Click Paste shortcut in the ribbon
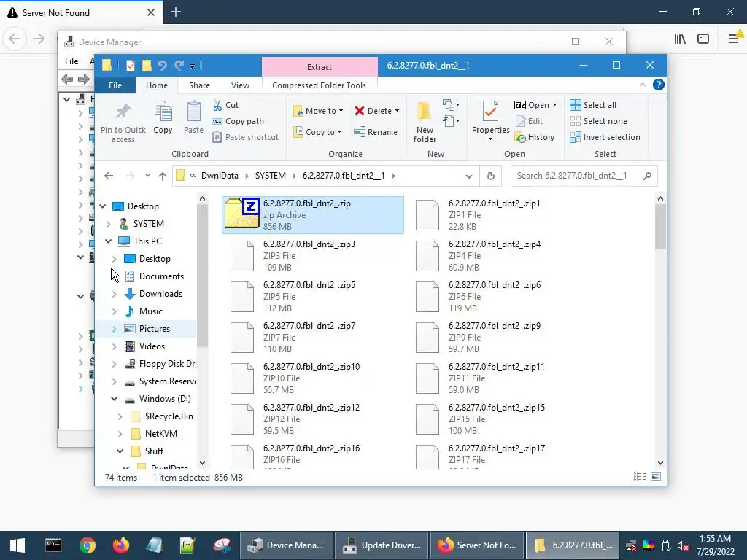 pyautogui.click(x=245, y=137)
